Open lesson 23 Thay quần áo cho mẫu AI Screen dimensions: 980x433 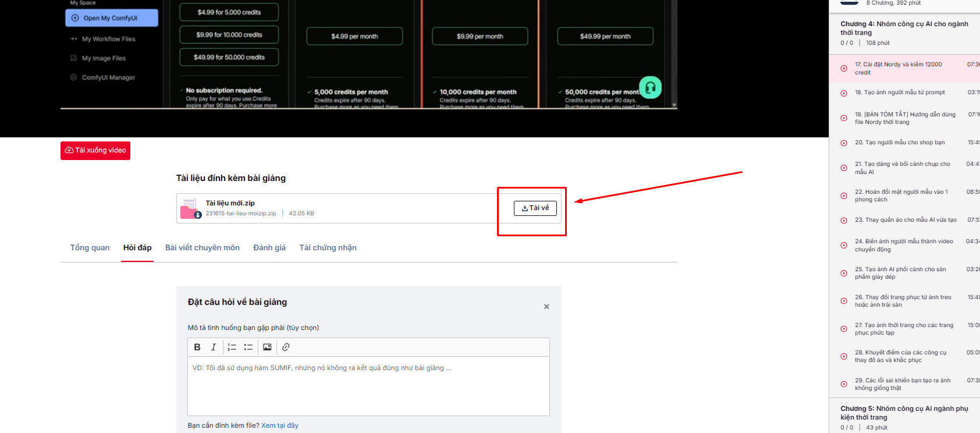click(904, 221)
